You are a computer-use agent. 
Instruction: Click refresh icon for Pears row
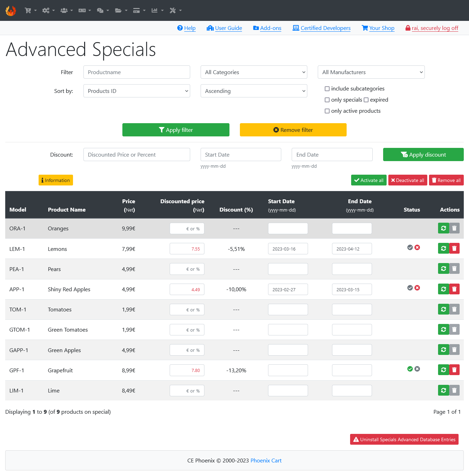point(444,269)
